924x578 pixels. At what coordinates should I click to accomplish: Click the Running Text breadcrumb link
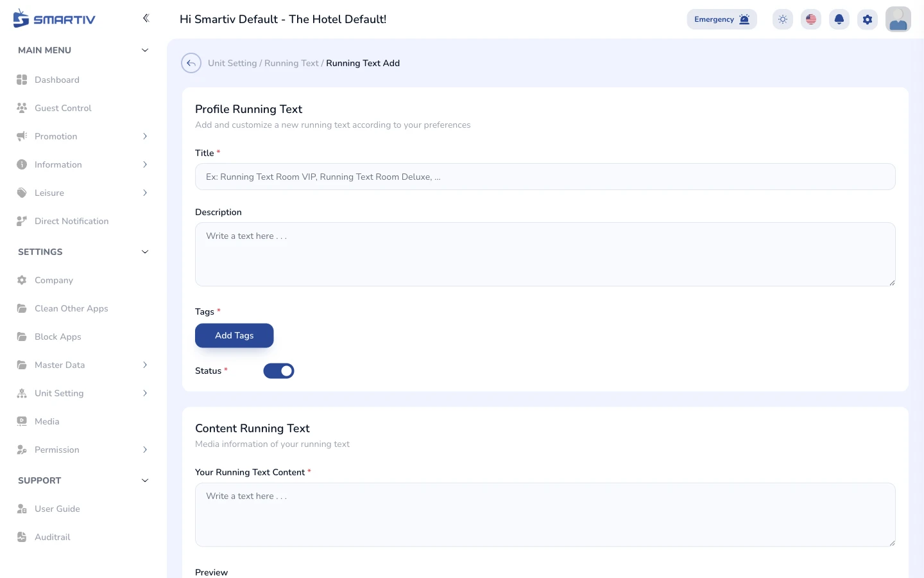291,63
